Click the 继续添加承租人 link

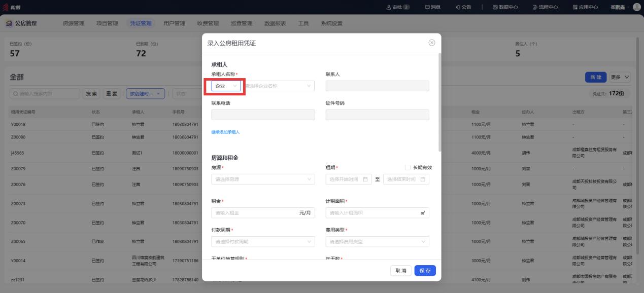[x=225, y=132]
